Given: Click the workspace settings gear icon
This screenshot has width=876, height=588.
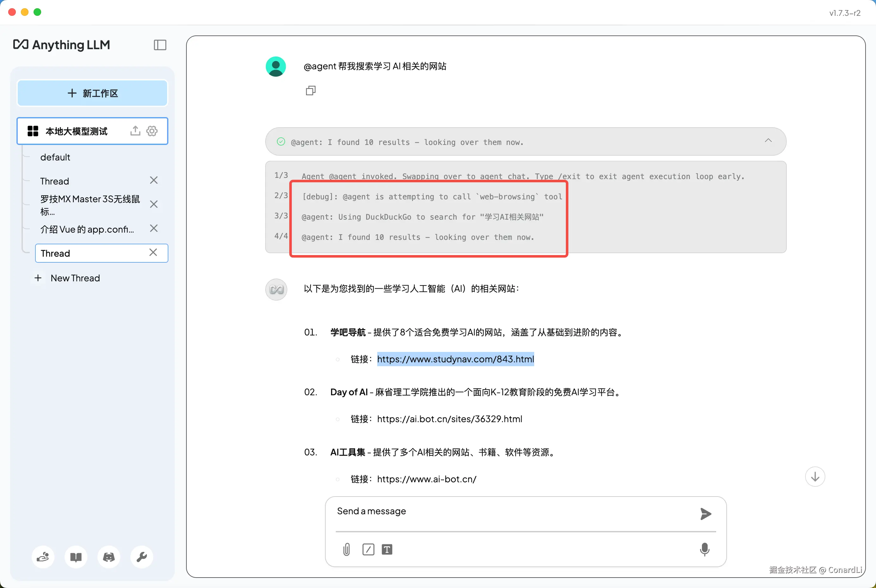Looking at the screenshot, I should click(152, 131).
